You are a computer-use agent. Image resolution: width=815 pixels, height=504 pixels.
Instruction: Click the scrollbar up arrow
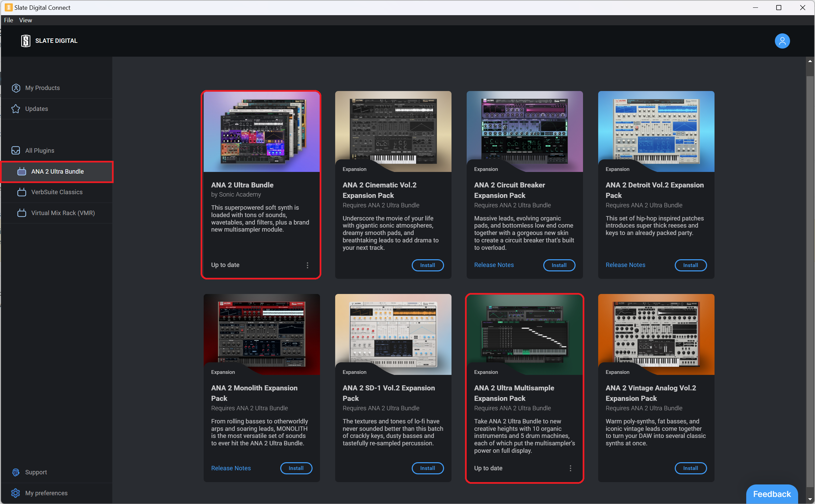(x=810, y=61)
